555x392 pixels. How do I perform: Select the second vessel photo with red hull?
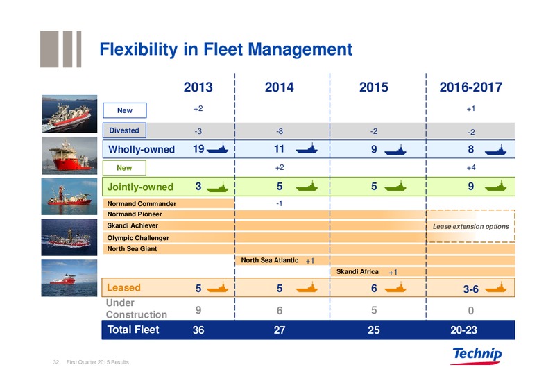[x=69, y=155]
